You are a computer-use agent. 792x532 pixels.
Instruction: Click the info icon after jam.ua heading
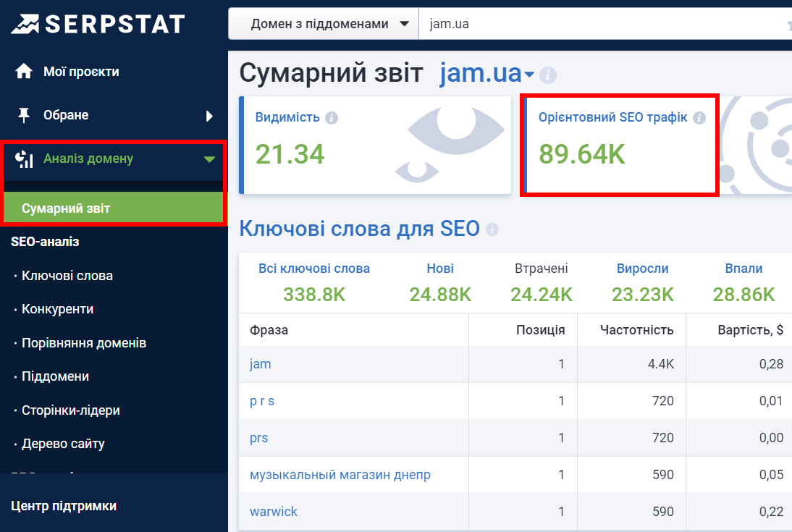[x=548, y=75]
